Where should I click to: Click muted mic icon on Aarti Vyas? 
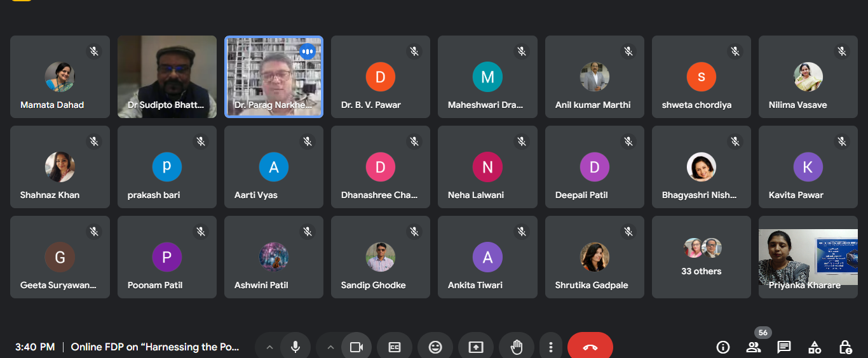click(x=308, y=142)
